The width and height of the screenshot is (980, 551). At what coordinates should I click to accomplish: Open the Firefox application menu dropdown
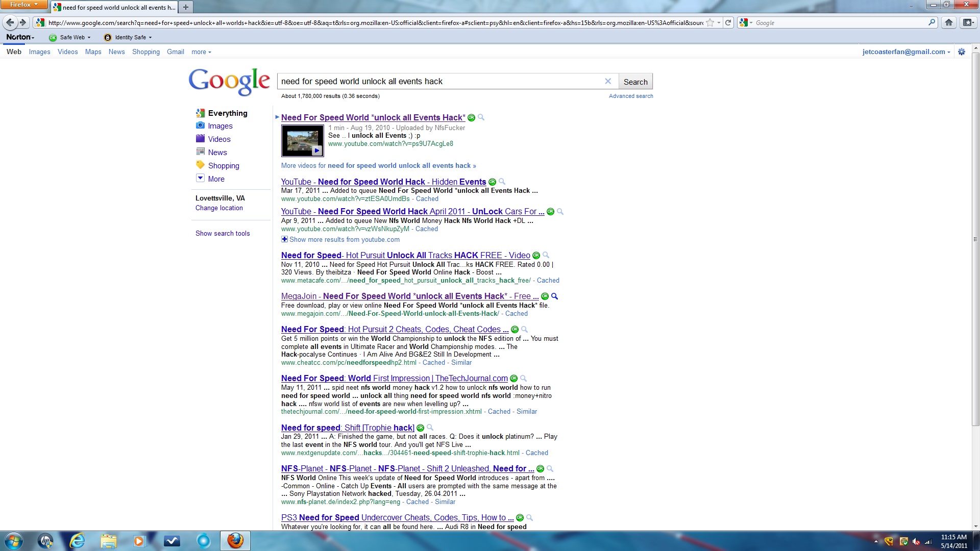pyautogui.click(x=23, y=5)
